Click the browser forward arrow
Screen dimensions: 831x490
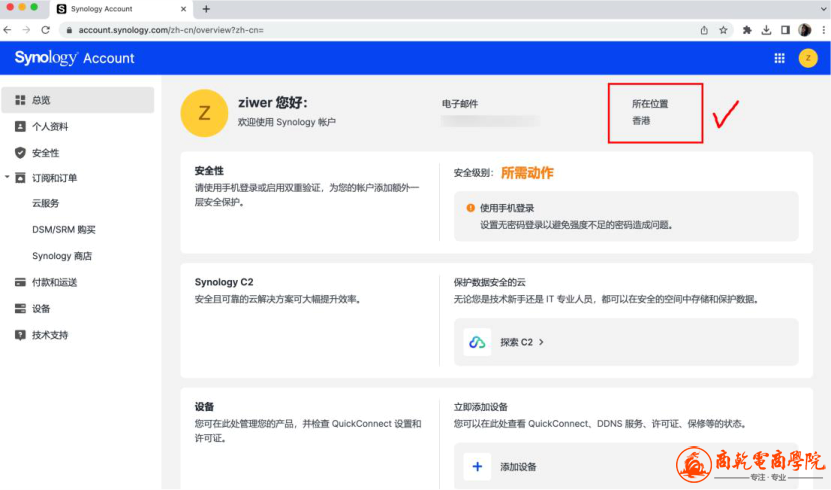pos(26,30)
